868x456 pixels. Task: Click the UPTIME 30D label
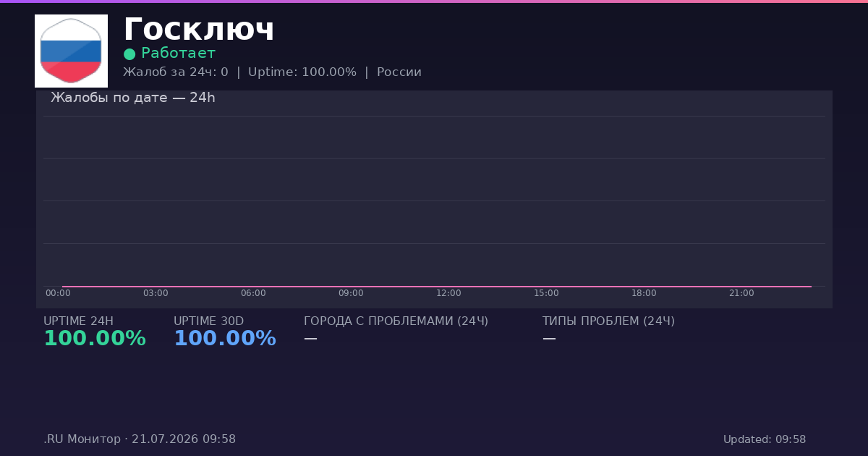[x=208, y=321]
